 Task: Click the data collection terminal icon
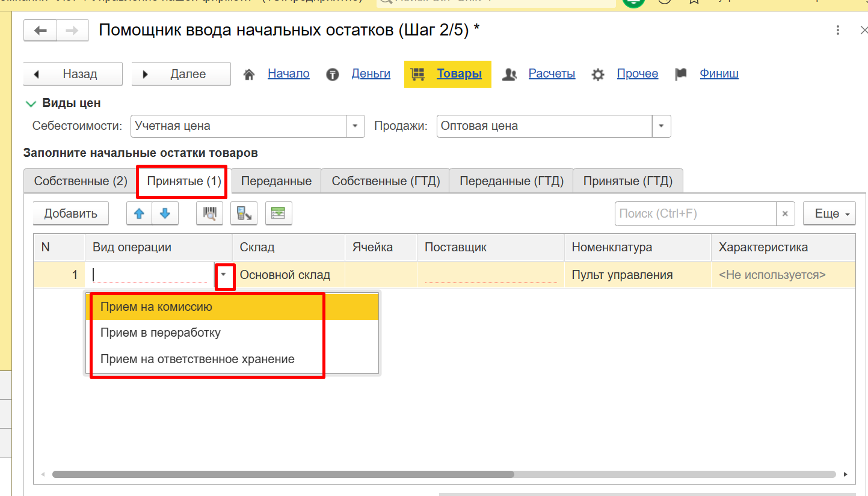pyautogui.click(x=244, y=213)
